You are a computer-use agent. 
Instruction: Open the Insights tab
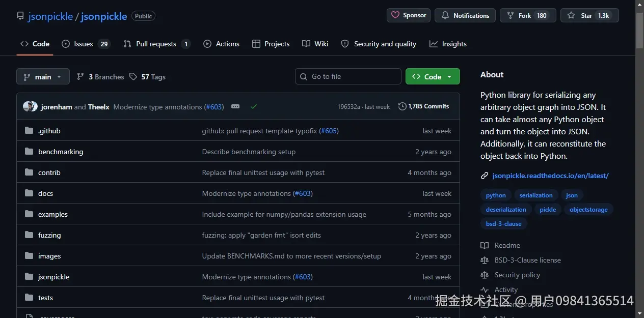[448, 44]
